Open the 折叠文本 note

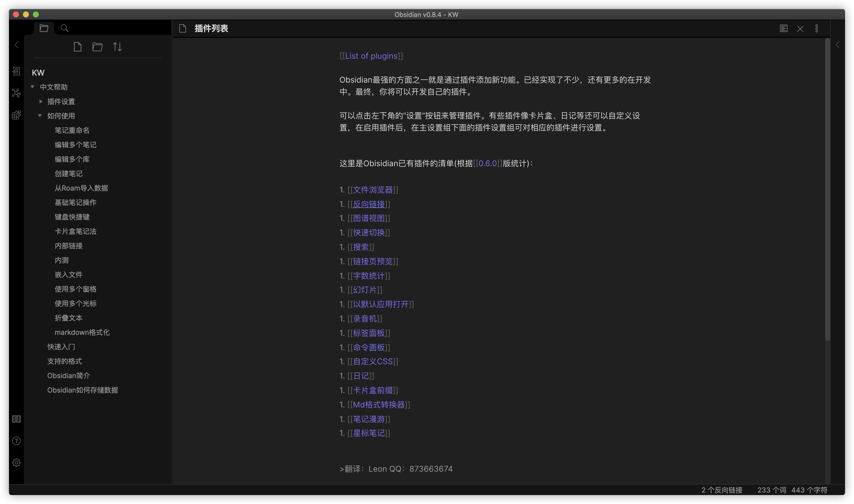69,318
